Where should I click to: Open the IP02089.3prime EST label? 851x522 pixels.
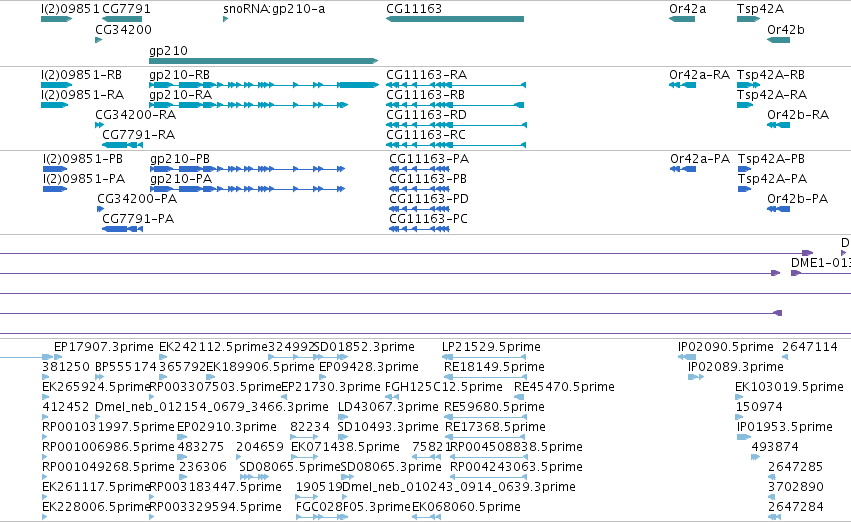coord(736,367)
